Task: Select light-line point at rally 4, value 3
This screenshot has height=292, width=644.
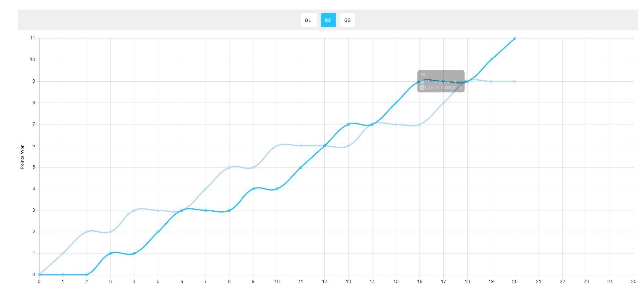Action: tap(134, 210)
